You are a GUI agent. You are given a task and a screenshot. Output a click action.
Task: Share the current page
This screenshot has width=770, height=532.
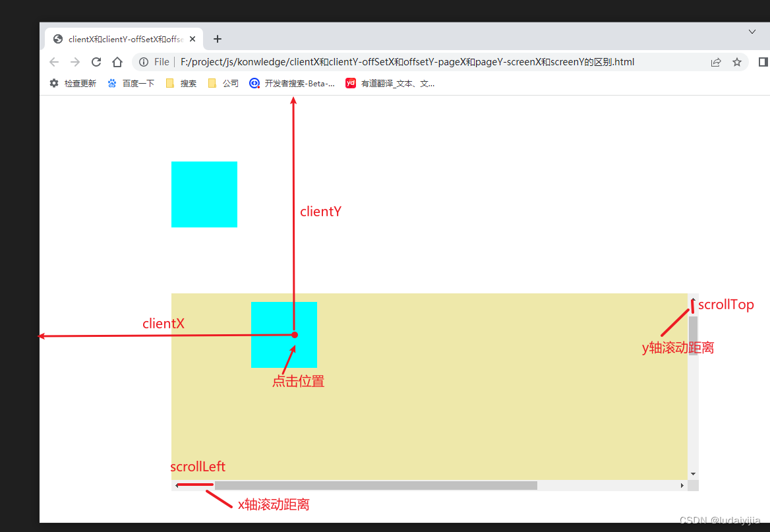[716, 61]
